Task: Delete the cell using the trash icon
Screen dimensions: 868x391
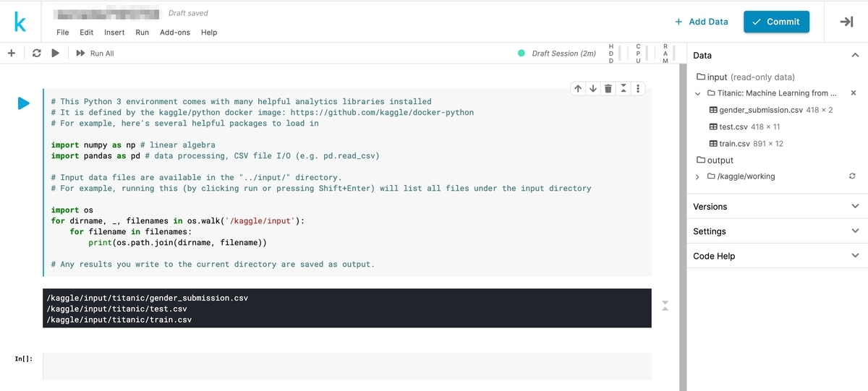Action: (608, 88)
